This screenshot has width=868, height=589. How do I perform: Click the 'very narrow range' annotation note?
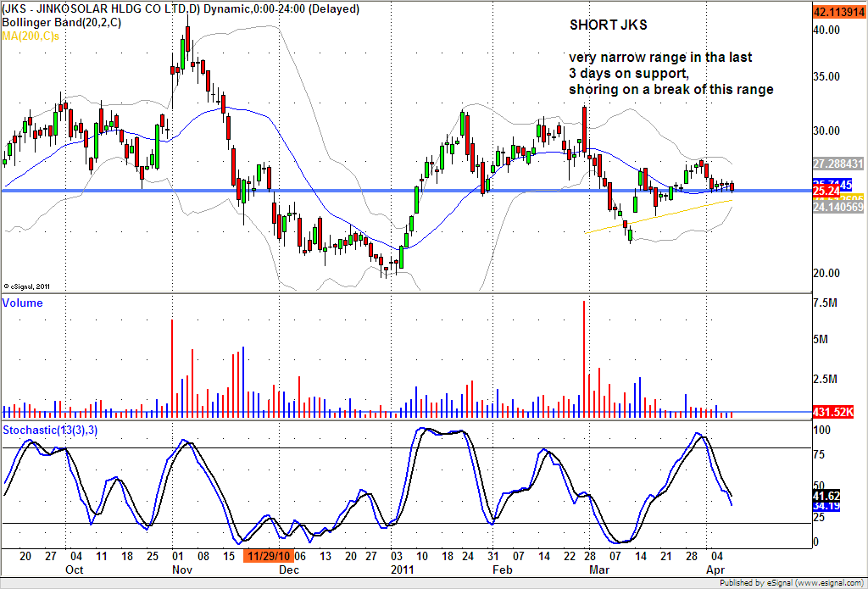[x=671, y=73]
